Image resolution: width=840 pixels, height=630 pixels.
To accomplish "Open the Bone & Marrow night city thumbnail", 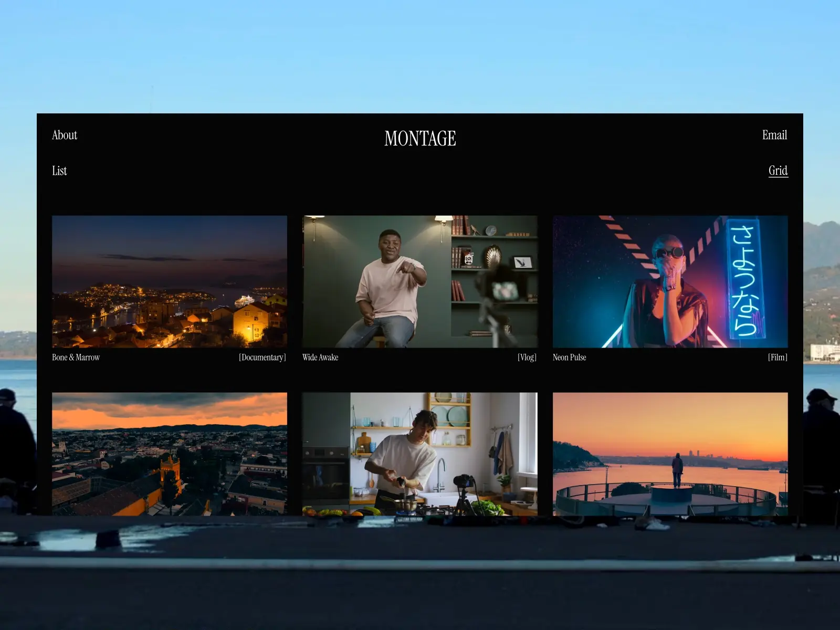I will click(x=170, y=281).
